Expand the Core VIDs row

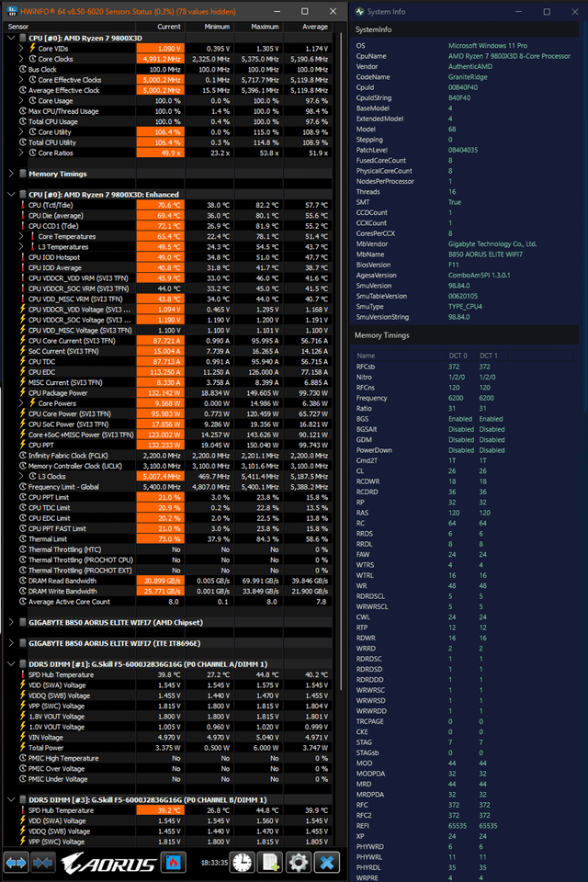pyautogui.click(x=21, y=49)
